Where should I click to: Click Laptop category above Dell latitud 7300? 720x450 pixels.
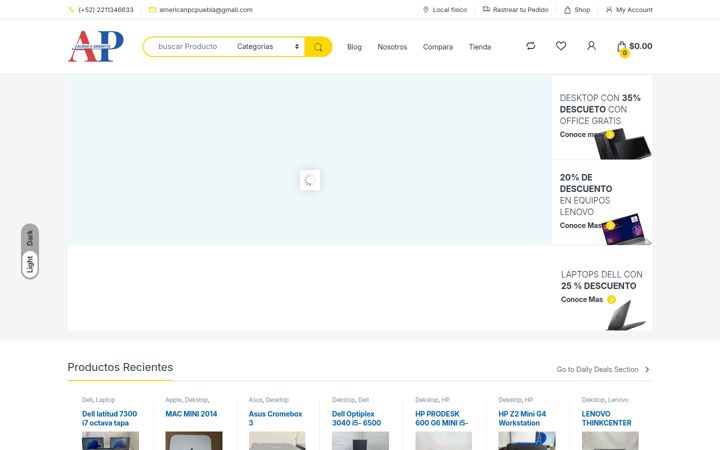coord(106,400)
